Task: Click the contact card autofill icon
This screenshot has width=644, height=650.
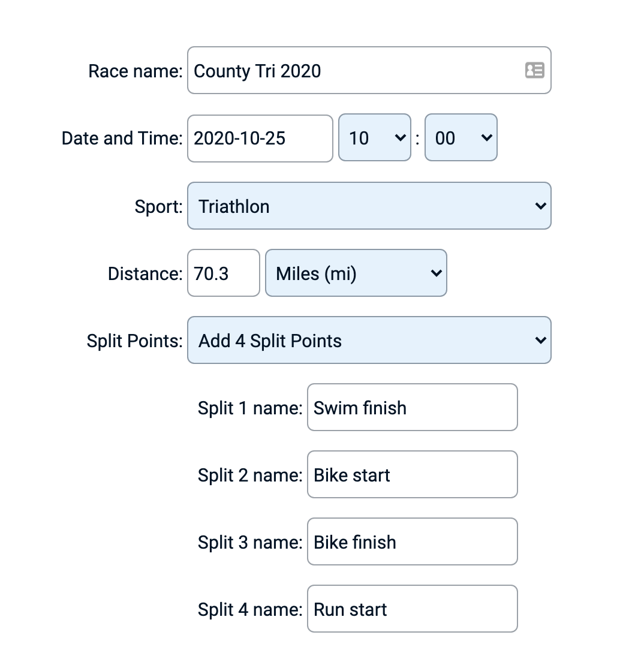Action: 534,71
